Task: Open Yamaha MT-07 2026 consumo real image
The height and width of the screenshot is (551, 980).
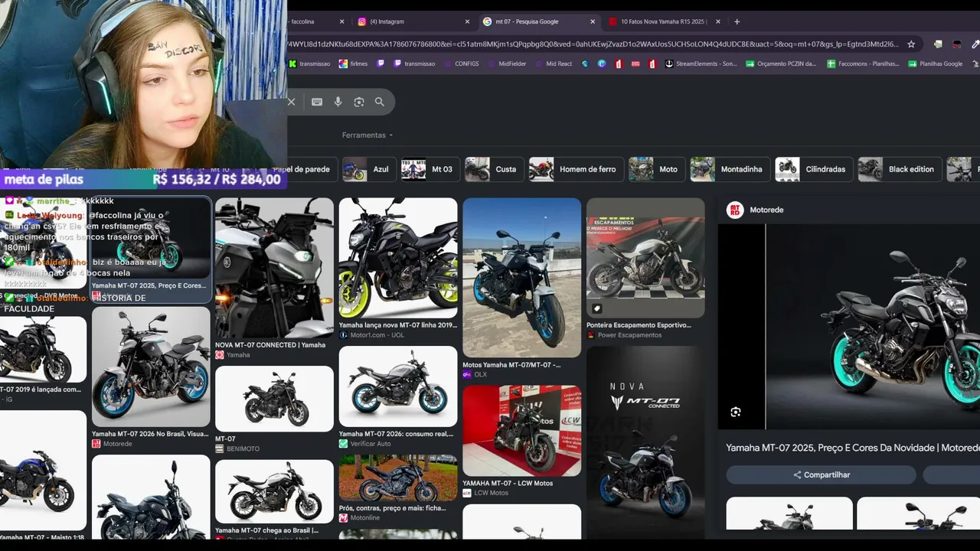Action: (x=398, y=386)
